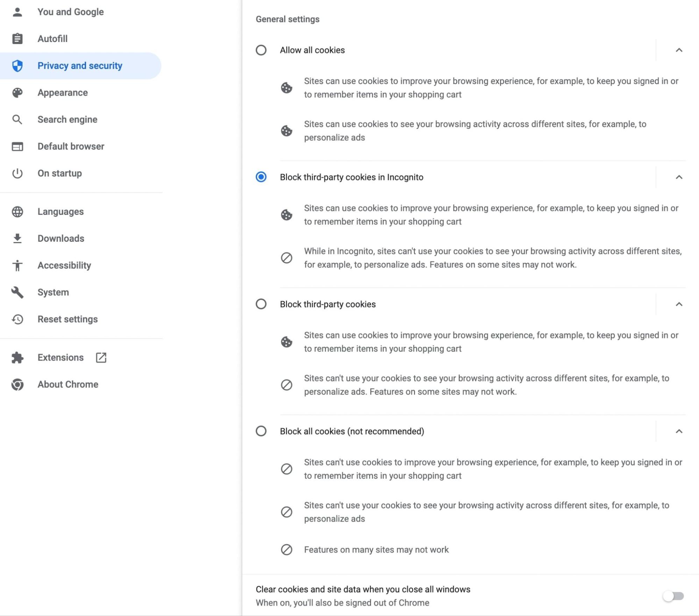The height and width of the screenshot is (616, 699).
Task: Click the Appearance palette icon
Action: 17,92
